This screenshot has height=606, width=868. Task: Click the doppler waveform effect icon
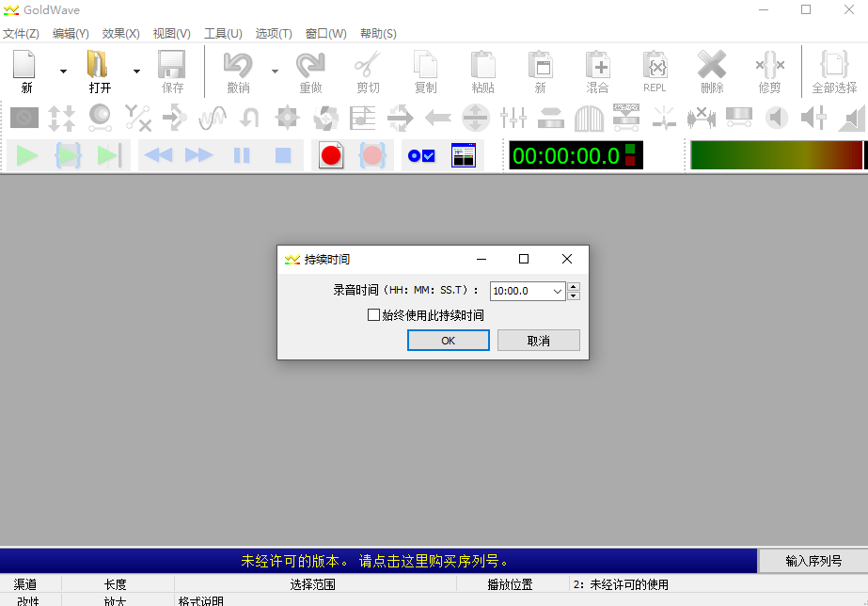[213, 118]
